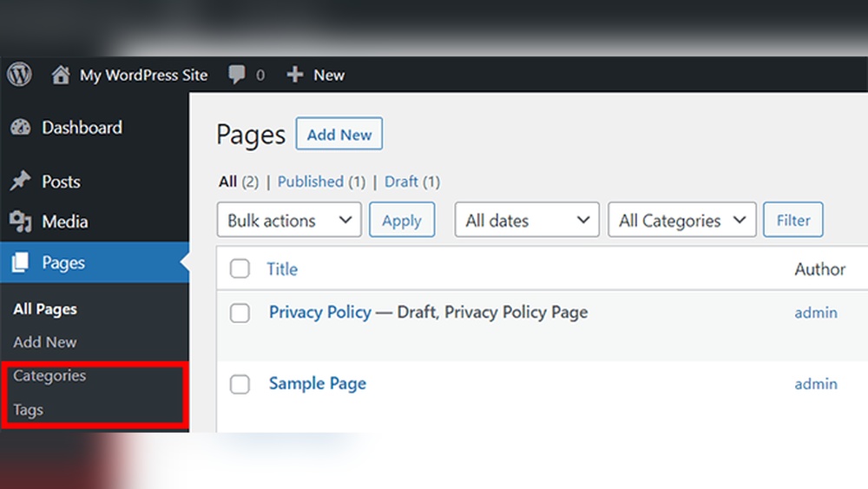This screenshot has height=489, width=868.
Task: Click New in the admin bar
Action: pyautogui.click(x=329, y=75)
